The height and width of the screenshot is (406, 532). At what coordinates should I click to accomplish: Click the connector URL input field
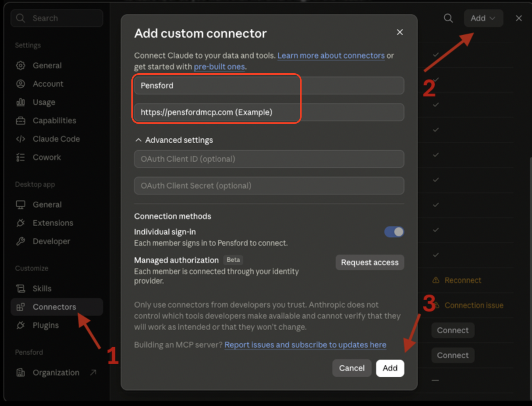point(269,112)
